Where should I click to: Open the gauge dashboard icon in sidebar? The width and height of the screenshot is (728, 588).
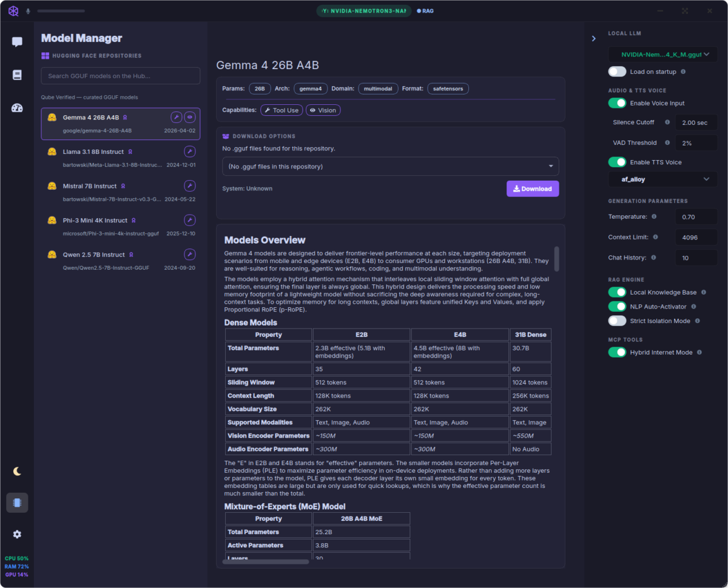pyautogui.click(x=17, y=108)
